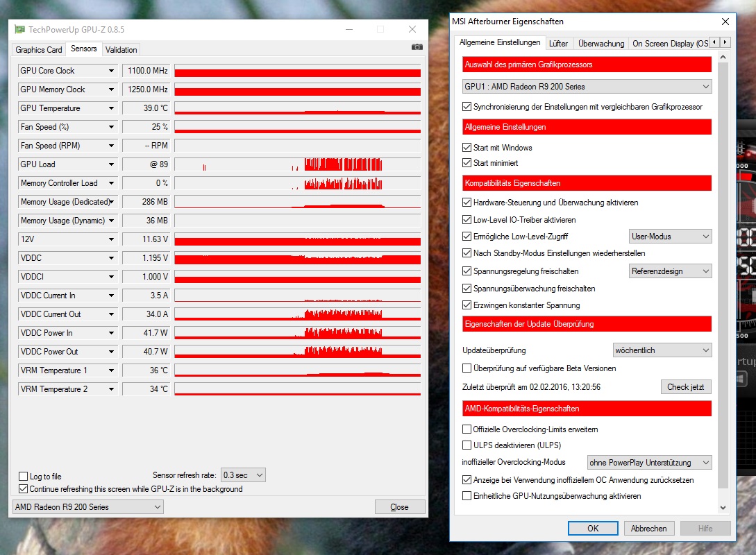Open the Überwachung tab
The height and width of the screenshot is (555, 756).
coord(601,43)
